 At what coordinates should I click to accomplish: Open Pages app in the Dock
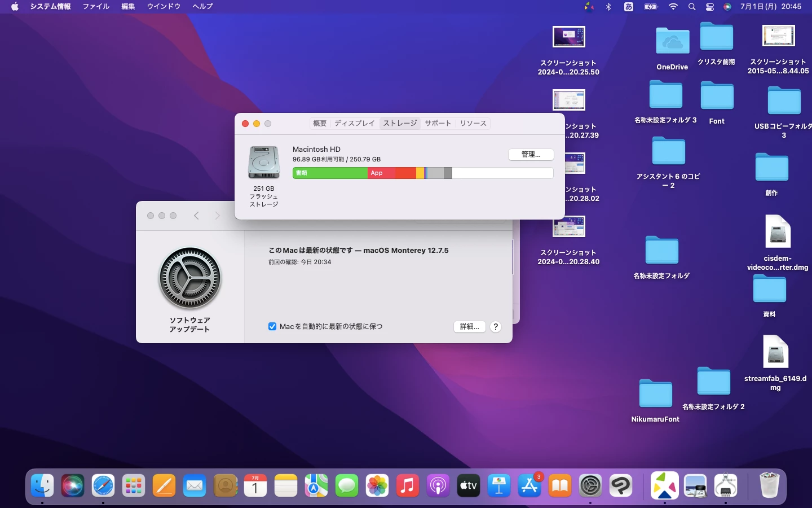coord(164,485)
